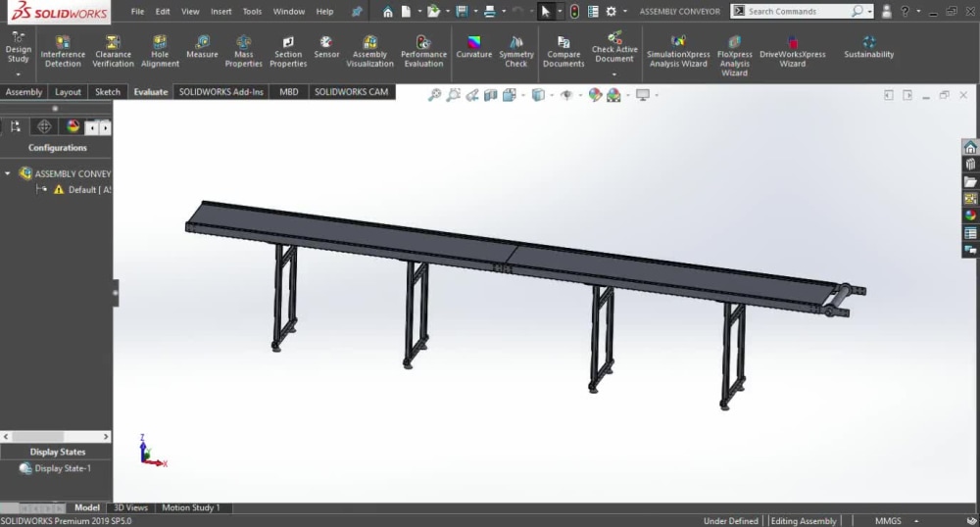Add a Sensor
980x527 pixels.
point(326,47)
